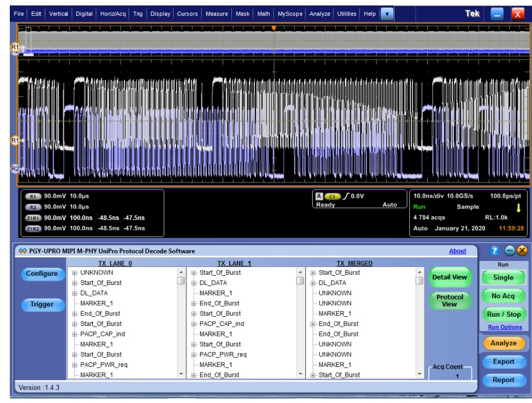Open the Run Options link
Viewport: 532px width, 403px height.
(x=505, y=327)
